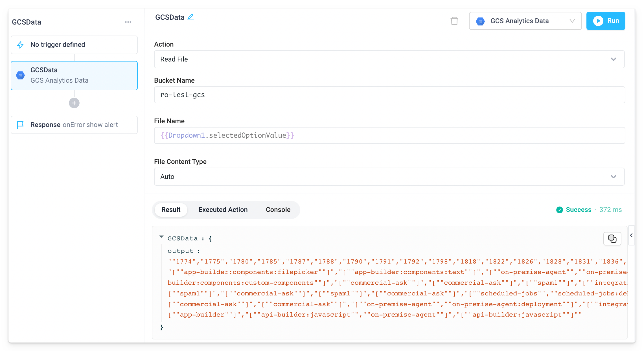
Task: Add a new step with the plus button
Action: click(x=74, y=103)
